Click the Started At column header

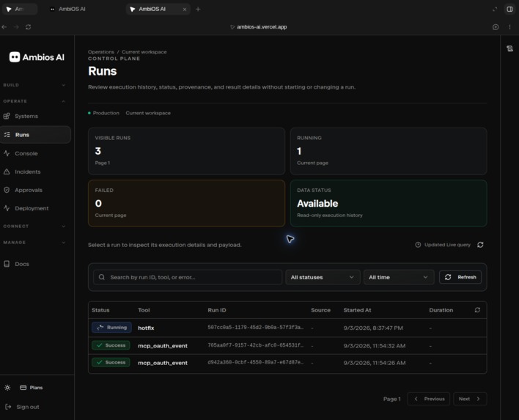[357, 310]
